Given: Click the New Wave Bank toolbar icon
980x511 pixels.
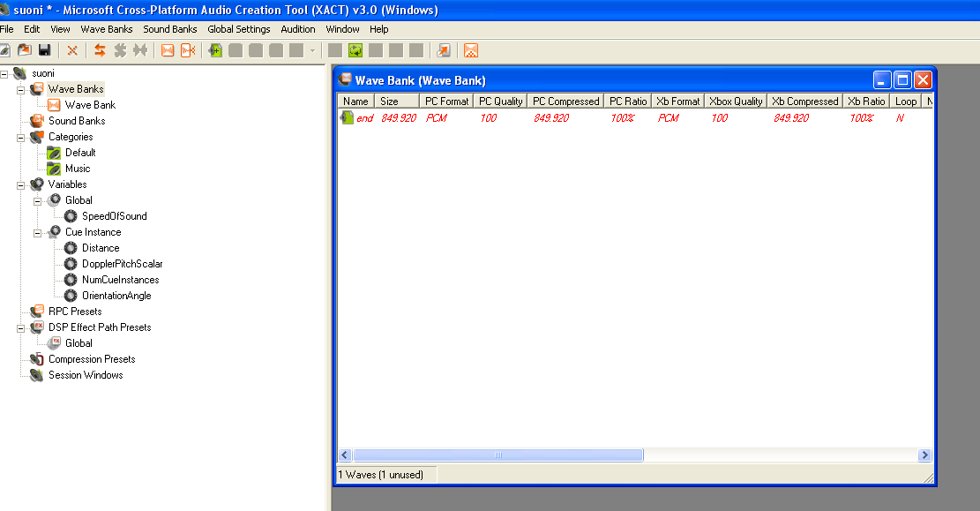Looking at the screenshot, I should [x=168, y=50].
